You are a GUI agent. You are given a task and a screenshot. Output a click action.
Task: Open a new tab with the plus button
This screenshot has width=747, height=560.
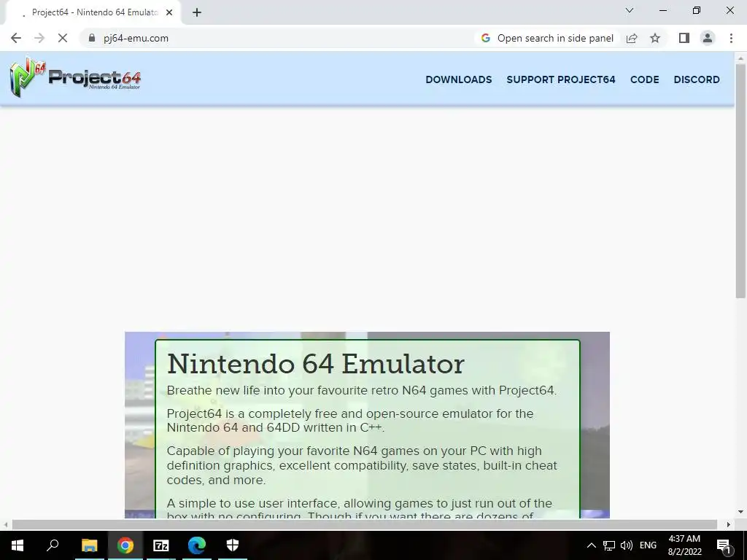197,12
